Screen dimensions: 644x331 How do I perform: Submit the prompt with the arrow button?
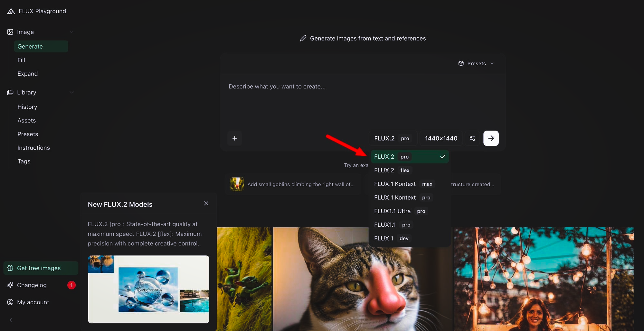coord(491,138)
